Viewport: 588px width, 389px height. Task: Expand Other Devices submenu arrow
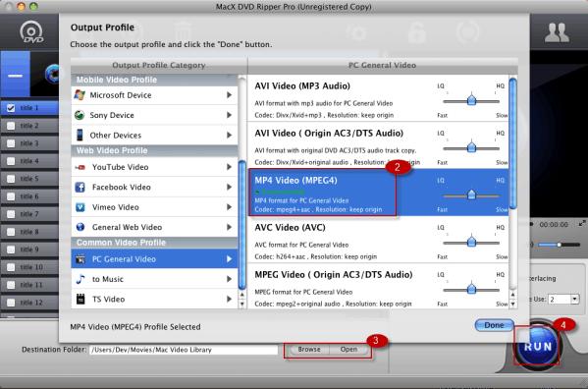[229, 135]
